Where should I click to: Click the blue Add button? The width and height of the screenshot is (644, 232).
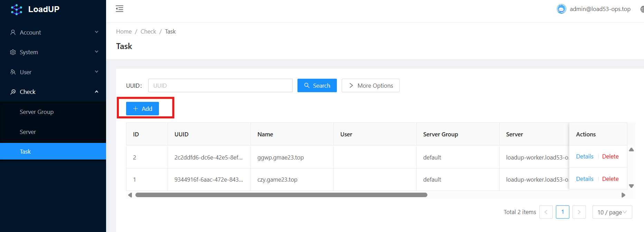click(x=142, y=109)
